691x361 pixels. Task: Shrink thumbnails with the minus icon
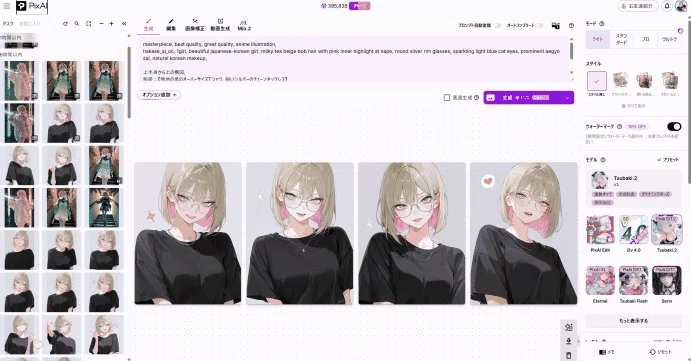pos(101,24)
